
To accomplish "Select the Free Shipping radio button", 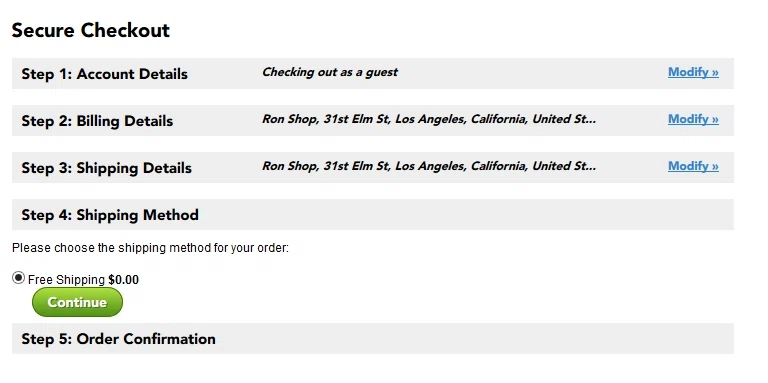I will coord(18,278).
